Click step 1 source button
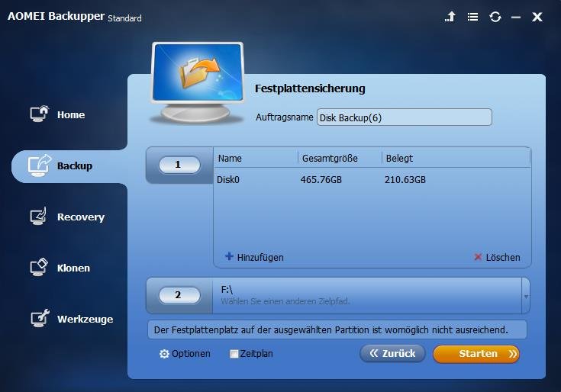 (179, 165)
